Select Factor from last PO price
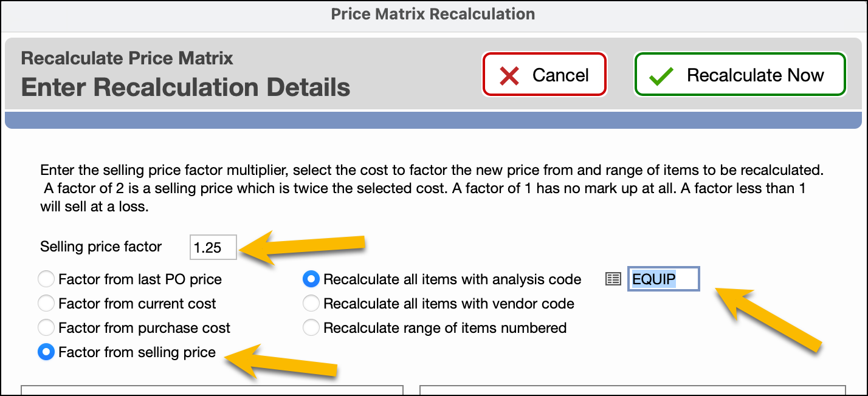This screenshot has height=396, width=868. (46, 279)
